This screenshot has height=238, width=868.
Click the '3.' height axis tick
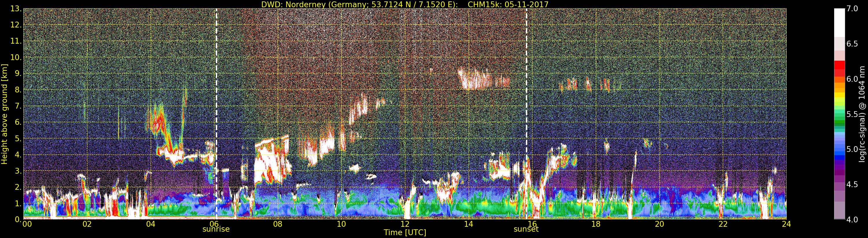coord(18,171)
